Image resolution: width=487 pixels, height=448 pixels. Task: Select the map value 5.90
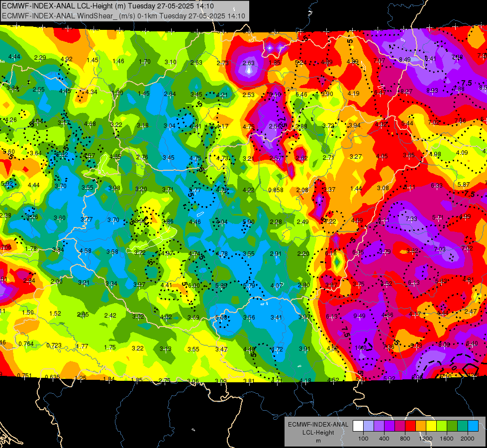tap(248, 222)
